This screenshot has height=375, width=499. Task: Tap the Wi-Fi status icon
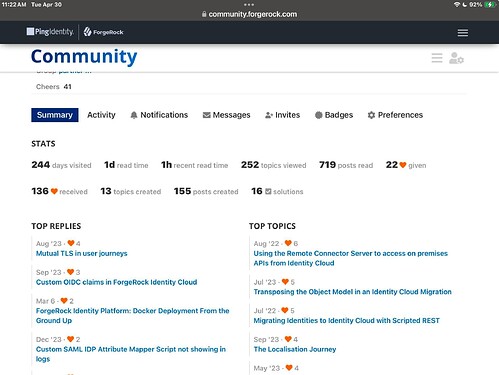(457, 5)
